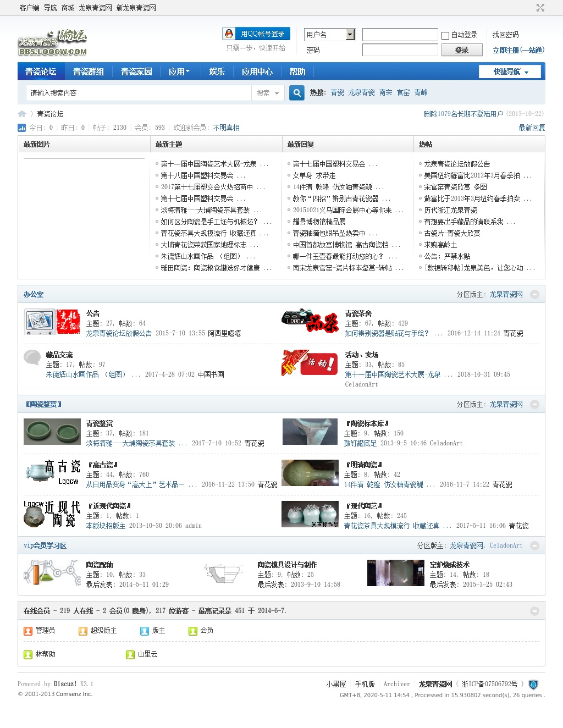563x728 pixels.
Task: Open the 陶瓷模具设计与制作 board icon
Action: (223, 573)
